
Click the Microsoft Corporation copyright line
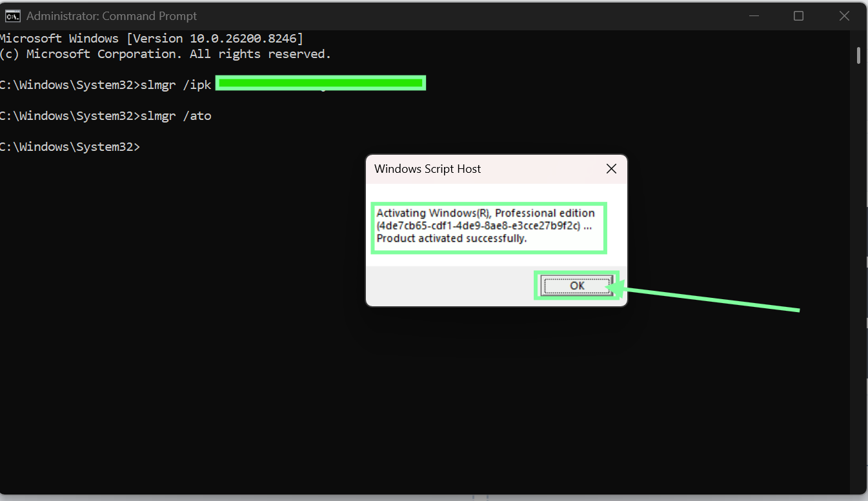pos(165,54)
